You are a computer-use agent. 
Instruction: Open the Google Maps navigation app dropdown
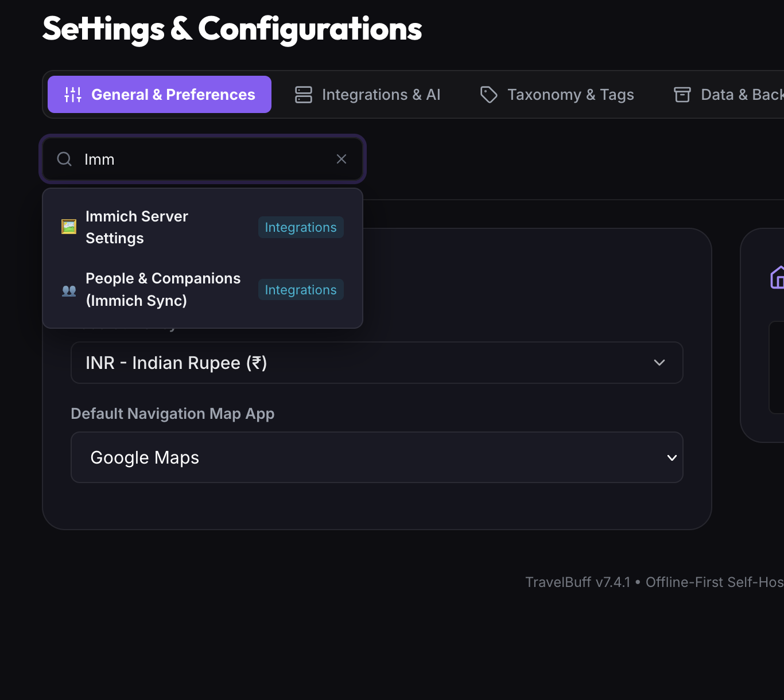(377, 457)
